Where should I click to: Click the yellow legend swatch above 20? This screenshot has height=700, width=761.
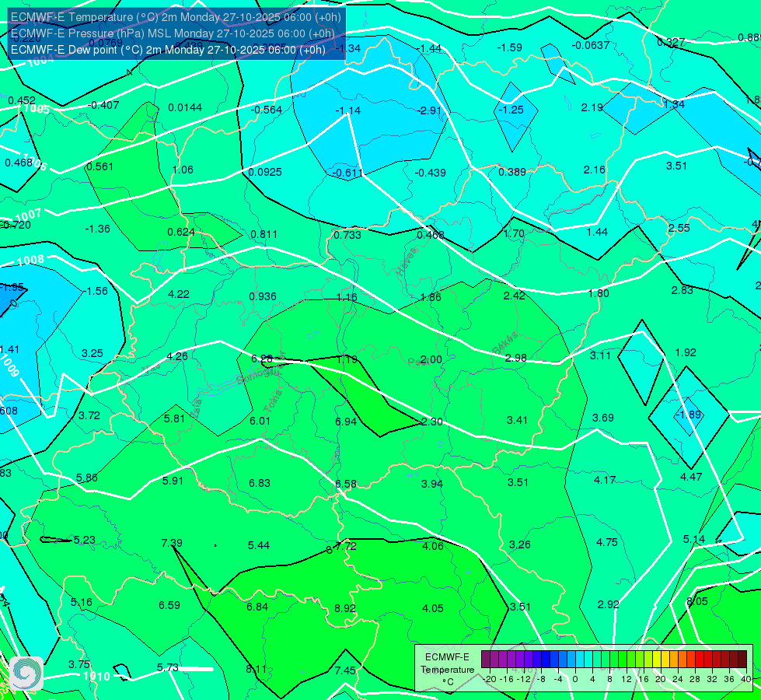point(657,660)
